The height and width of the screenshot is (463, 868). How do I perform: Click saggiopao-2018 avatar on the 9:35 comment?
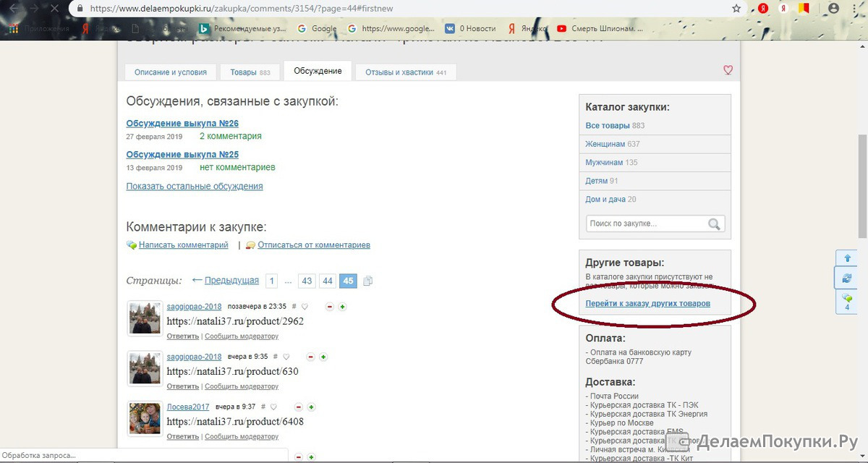click(x=145, y=369)
